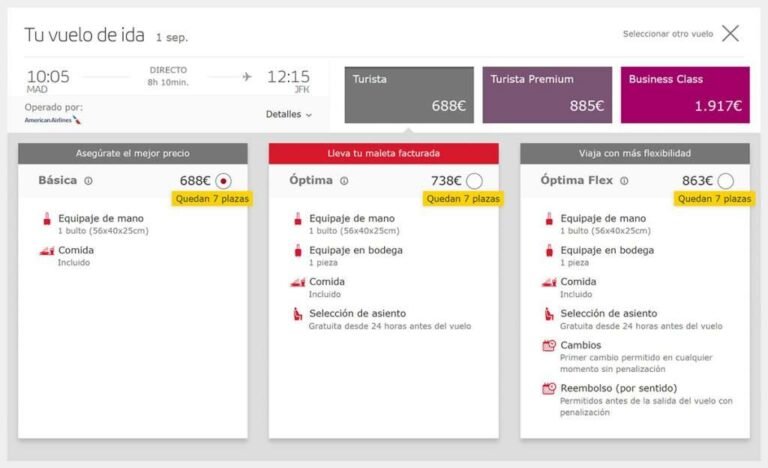Click the 12:15 arrival time
Viewport: 768px width, 468px height.
[288, 76]
